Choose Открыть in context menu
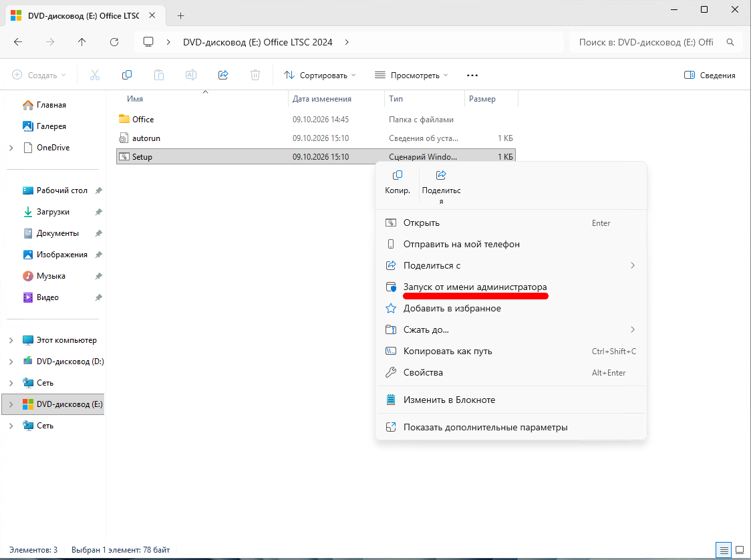Screen dimensions: 751x560 click(511, 223)
